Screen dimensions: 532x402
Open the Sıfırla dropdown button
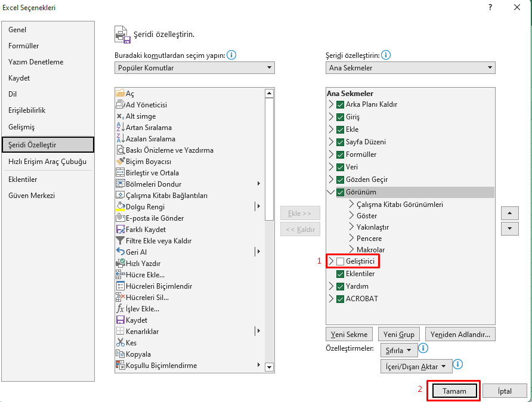pos(398,350)
